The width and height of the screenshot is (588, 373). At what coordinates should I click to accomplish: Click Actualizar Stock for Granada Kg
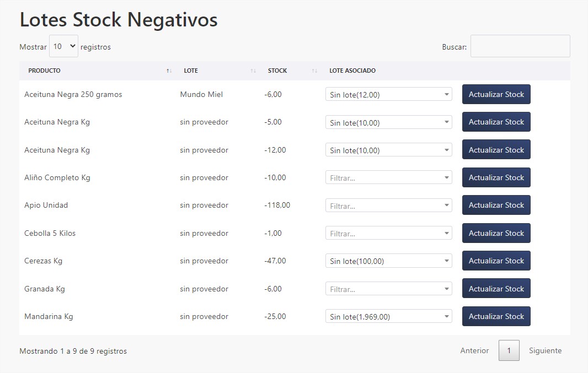pyautogui.click(x=496, y=289)
